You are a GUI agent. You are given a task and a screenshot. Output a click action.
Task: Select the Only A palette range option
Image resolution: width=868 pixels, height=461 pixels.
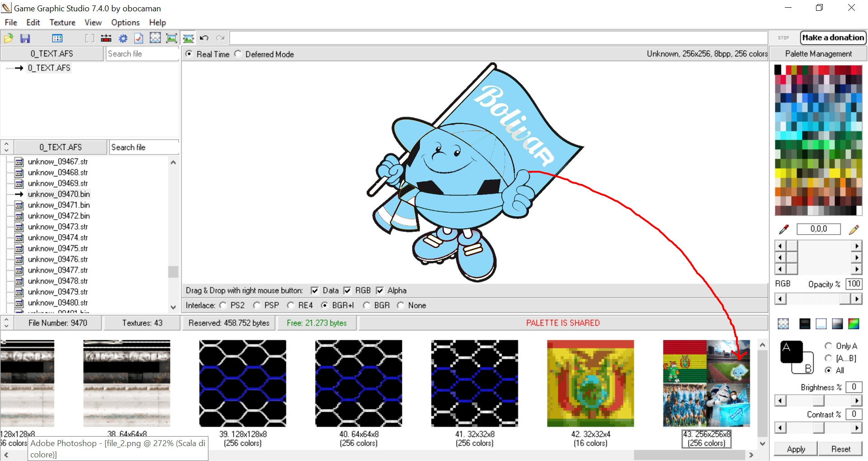tap(828, 346)
